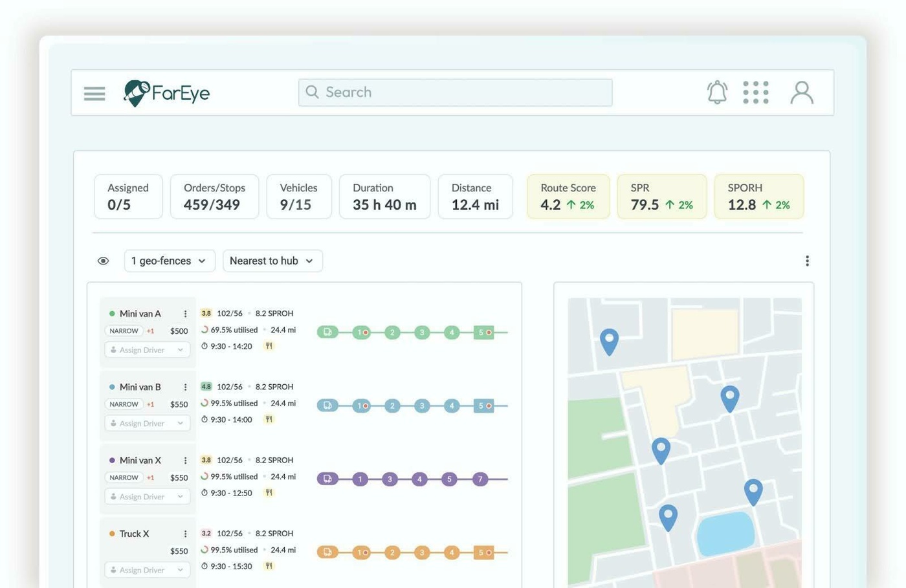Click the meal break icon on Mini van B
906x588 pixels.
coord(269,419)
